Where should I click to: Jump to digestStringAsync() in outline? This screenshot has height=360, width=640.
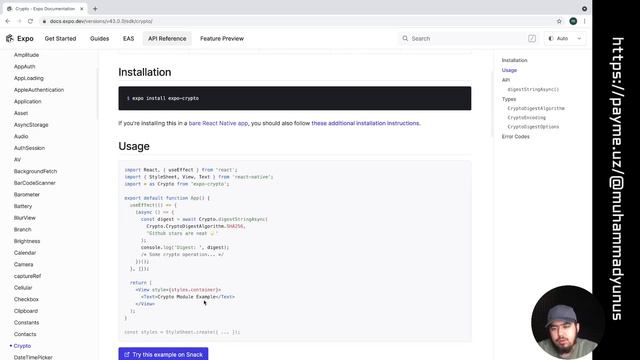point(533,89)
